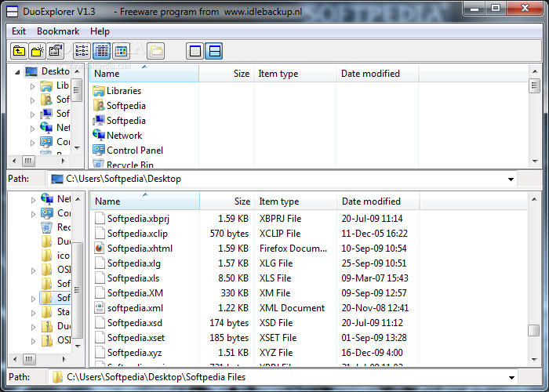Click the zipped 'OSI' folder icon in lower tree

(x=46, y=339)
